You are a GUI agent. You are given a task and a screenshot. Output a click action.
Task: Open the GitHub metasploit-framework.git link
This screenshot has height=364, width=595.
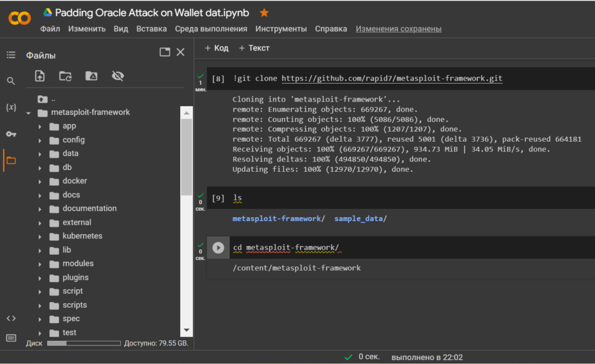pyautogui.click(x=392, y=78)
